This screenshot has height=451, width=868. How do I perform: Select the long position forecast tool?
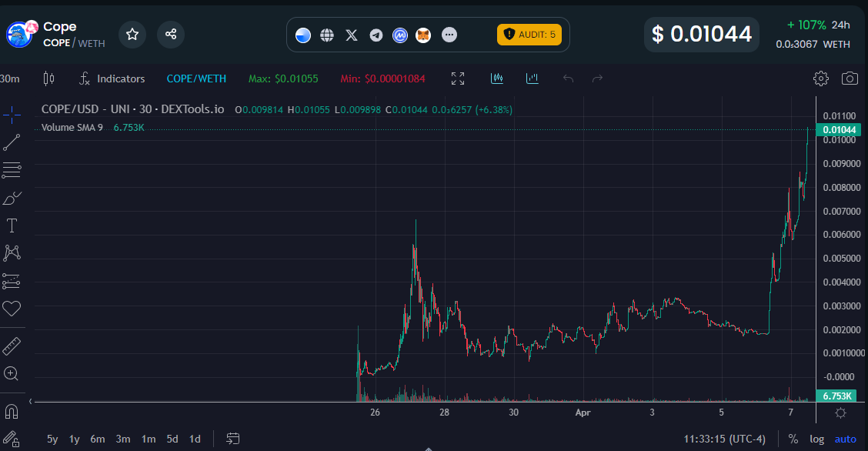pyautogui.click(x=12, y=281)
